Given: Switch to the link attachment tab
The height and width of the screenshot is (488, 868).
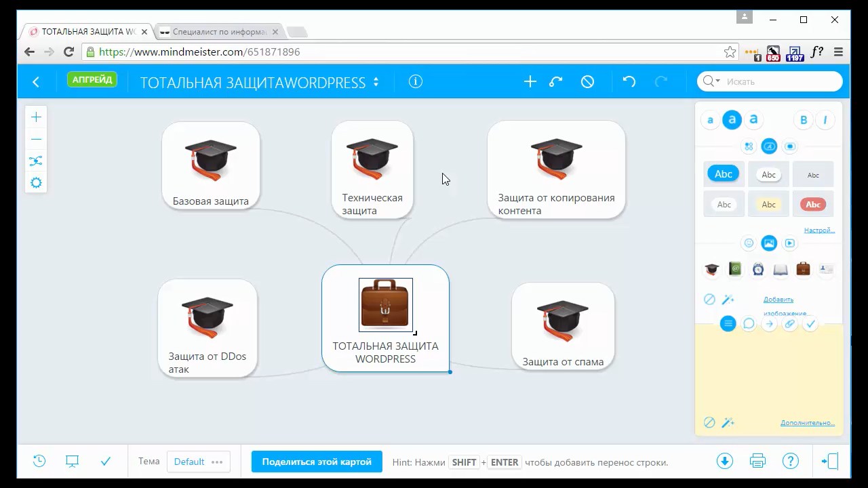Looking at the screenshot, I should [790, 324].
